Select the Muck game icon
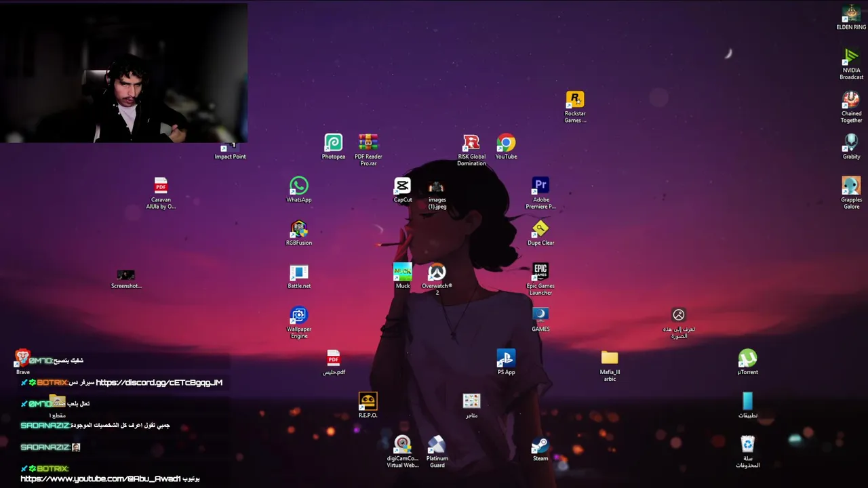868x488 pixels. pyautogui.click(x=403, y=277)
